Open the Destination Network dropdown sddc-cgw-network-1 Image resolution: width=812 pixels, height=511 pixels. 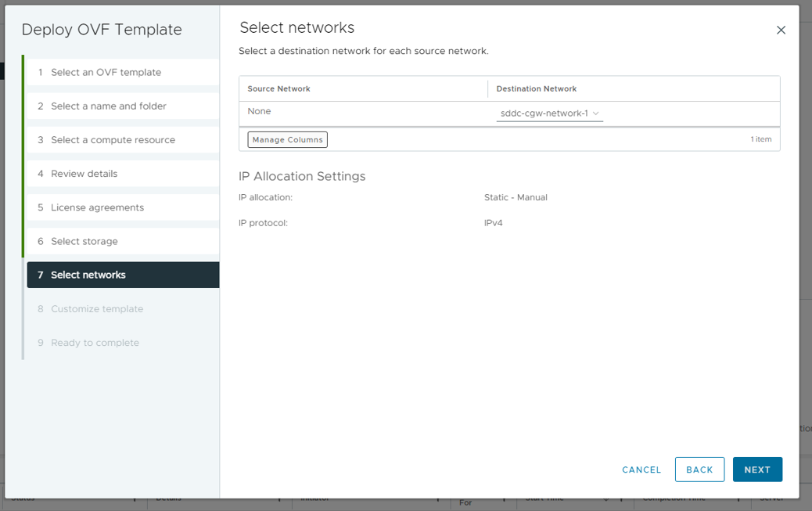click(x=550, y=113)
